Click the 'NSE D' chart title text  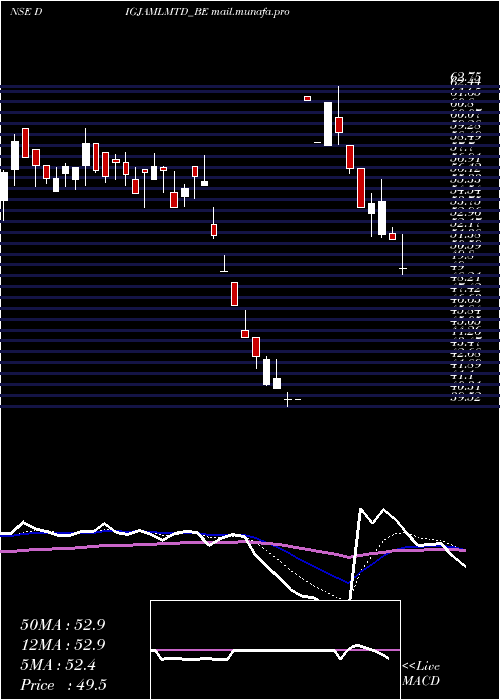[26, 12]
